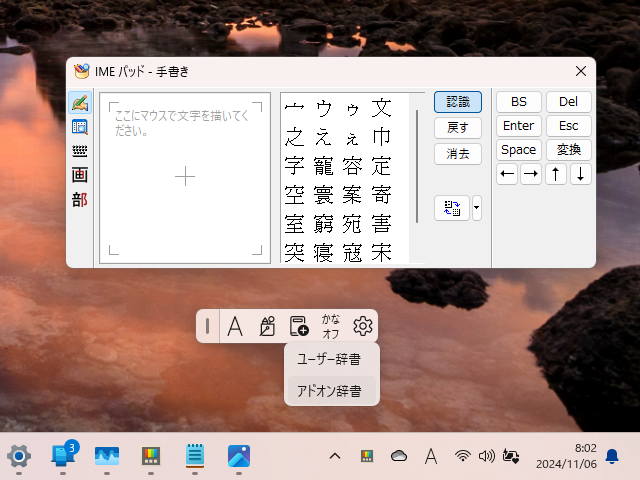Select candidate character 巾
This screenshot has height=480, width=640.
(x=381, y=137)
